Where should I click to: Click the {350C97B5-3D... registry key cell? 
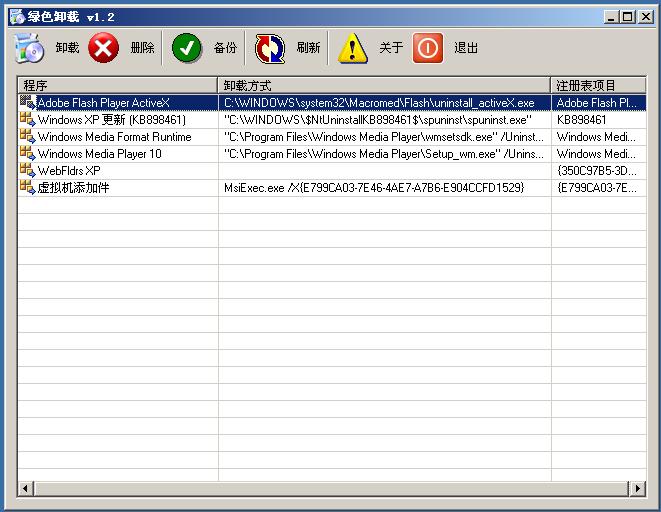point(599,171)
